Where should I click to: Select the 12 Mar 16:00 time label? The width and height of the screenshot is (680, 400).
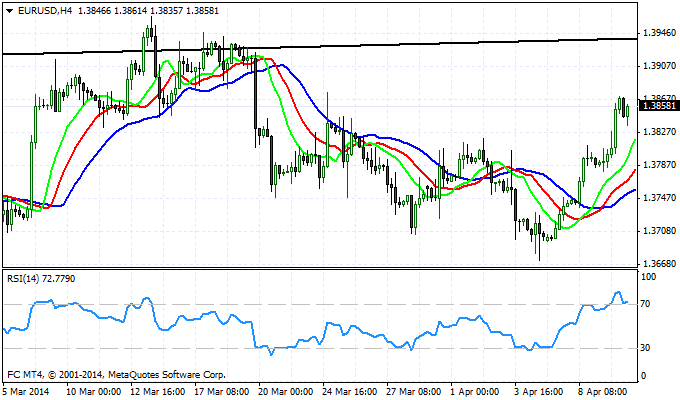point(158,392)
